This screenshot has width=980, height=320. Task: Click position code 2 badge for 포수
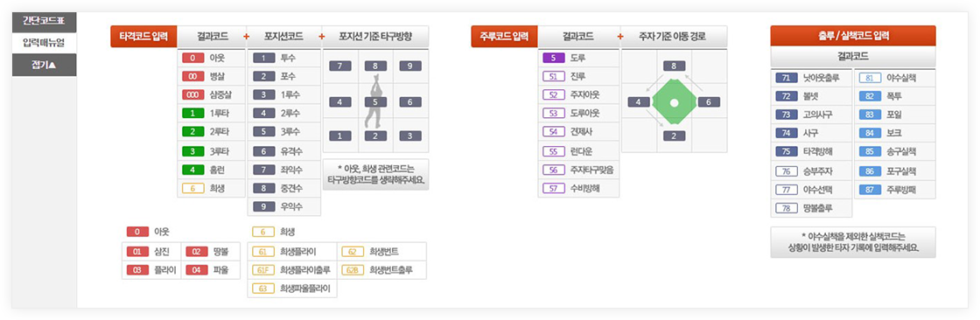(x=263, y=76)
